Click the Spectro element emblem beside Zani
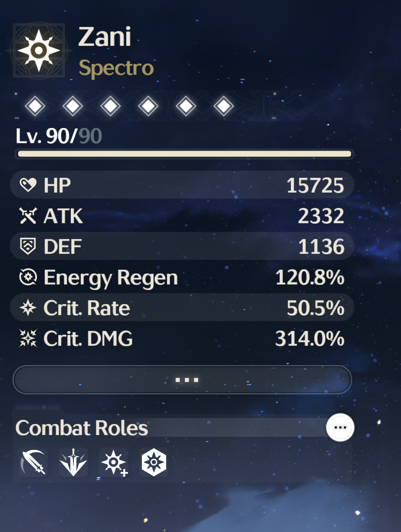This screenshot has width=401, height=532. coord(39,51)
